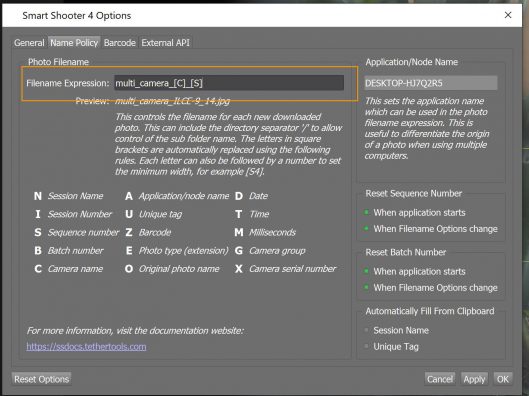Open the ssdocs.tethertools.com documentation link
The width and height of the screenshot is (529, 396).
(86, 346)
